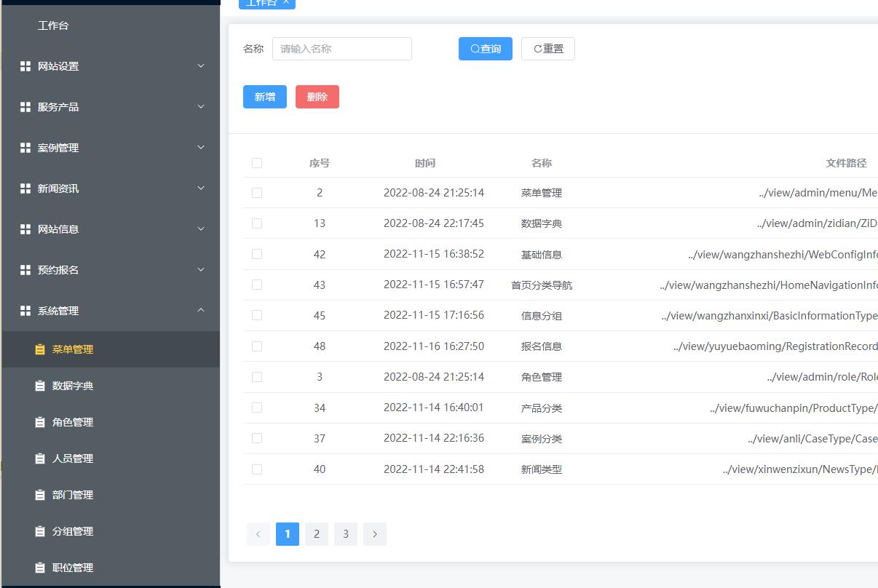Click the red 删除 button
This screenshot has height=588, width=878.
[317, 97]
